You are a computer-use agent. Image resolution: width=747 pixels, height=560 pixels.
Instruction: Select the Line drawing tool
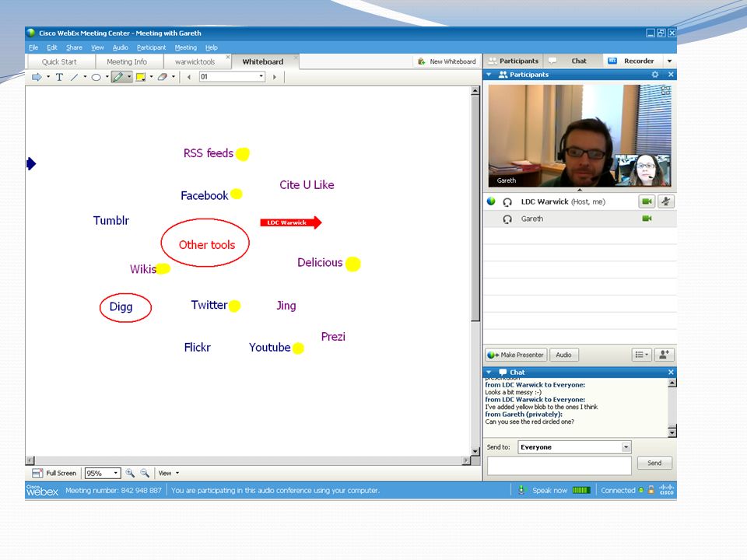tap(75, 77)
